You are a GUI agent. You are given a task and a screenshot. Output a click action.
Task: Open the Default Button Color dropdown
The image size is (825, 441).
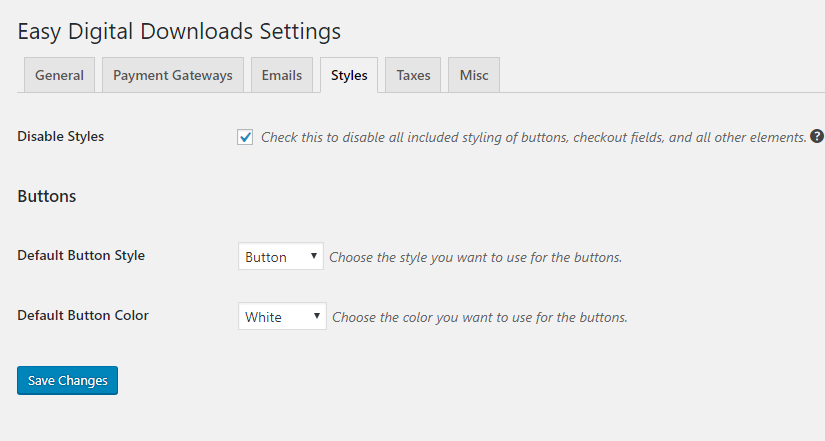tap(282, 316)
